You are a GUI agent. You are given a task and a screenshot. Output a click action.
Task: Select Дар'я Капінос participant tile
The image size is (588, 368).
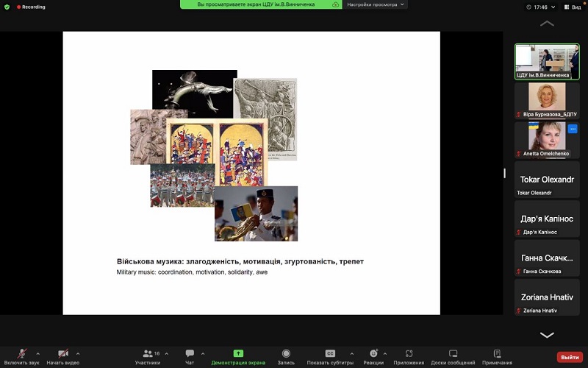click(x=547, y=219)
